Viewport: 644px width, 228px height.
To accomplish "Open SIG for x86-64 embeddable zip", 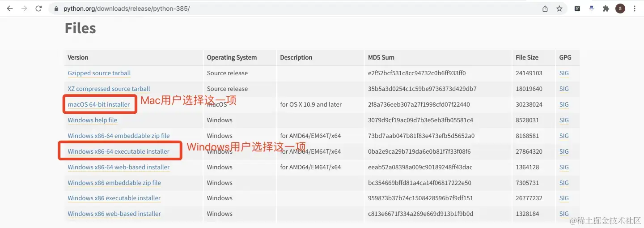I will (x=564, y=136).
